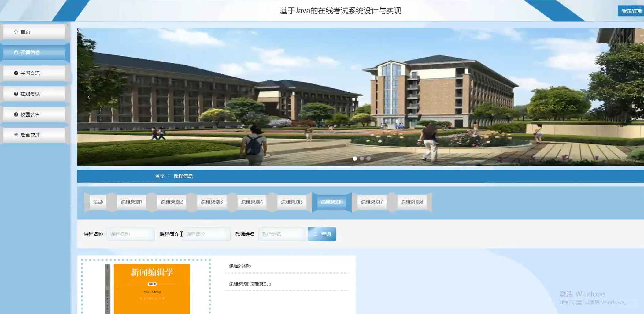
Task: Click the 在线考试 question-mark icon
Action: 16,94
